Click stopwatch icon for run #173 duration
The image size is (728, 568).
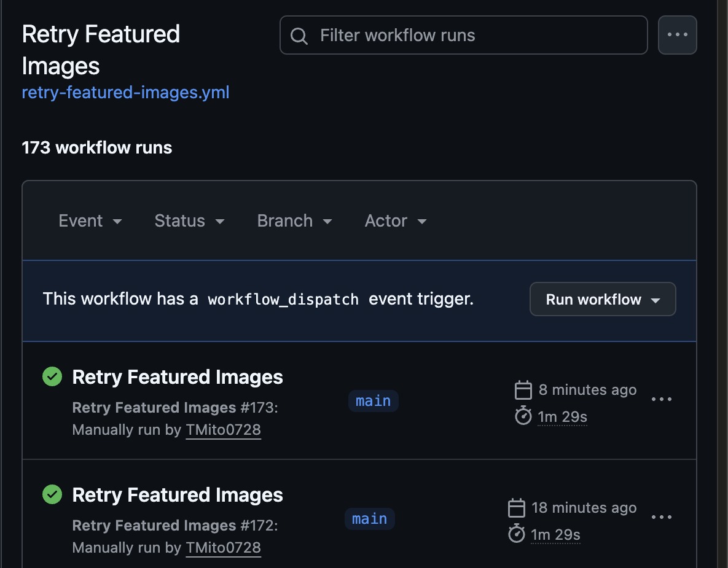[x=523, y=415]
